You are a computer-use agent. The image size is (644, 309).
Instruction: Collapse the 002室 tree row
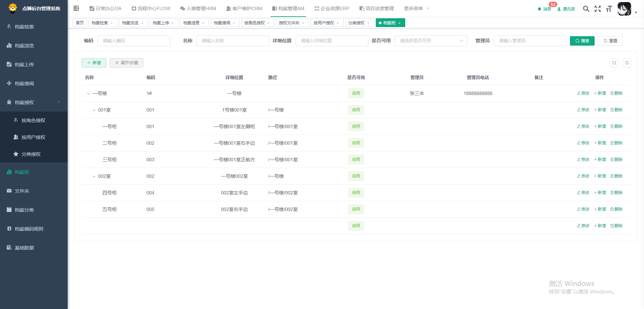94,176
